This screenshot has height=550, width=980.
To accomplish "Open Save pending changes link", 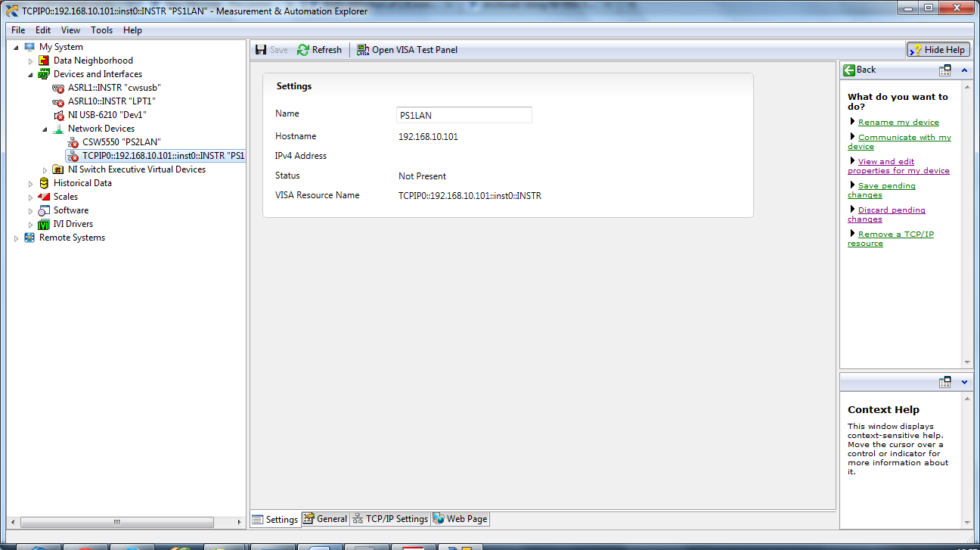I will 882,190.
